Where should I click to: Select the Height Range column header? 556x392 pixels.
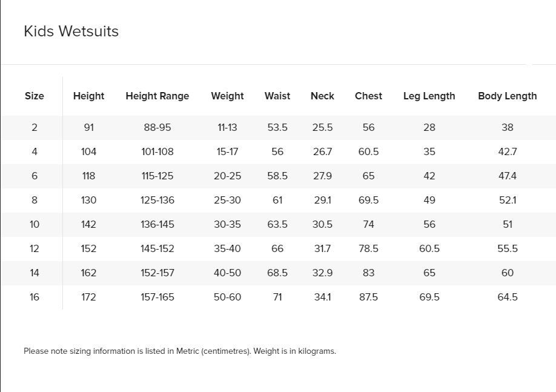coord(157,96)
